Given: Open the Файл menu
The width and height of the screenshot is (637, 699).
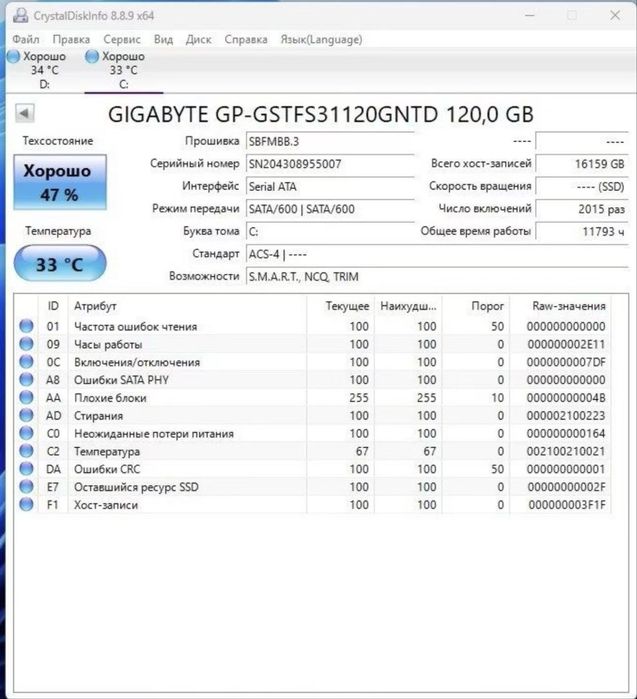Looking at the screenshot, I should (26, 39).
